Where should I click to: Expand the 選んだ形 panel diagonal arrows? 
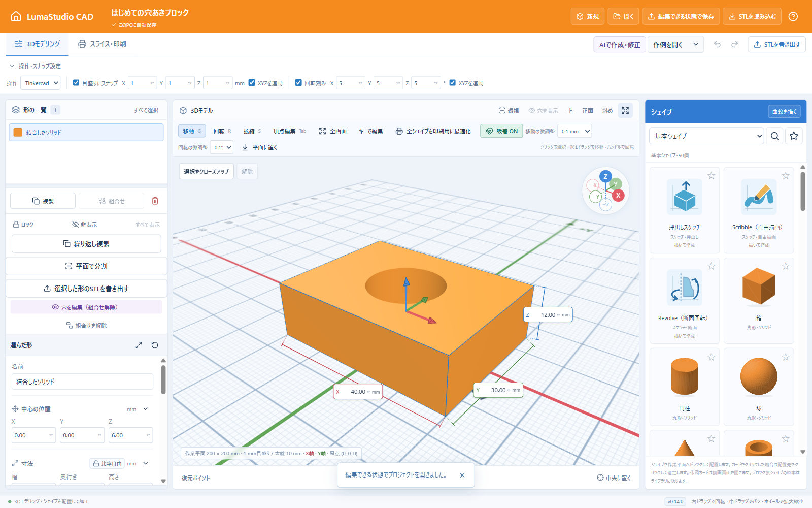click(139, 345)
